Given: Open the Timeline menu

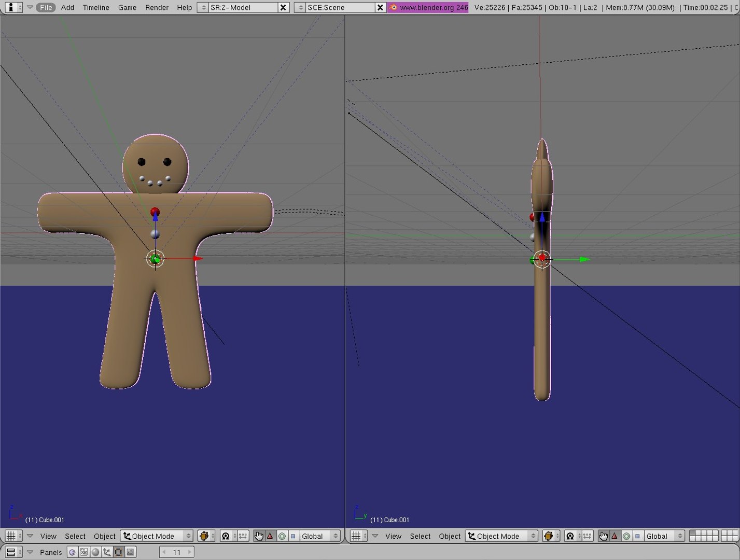Looking at the screenshot, I should click(96, 7).
